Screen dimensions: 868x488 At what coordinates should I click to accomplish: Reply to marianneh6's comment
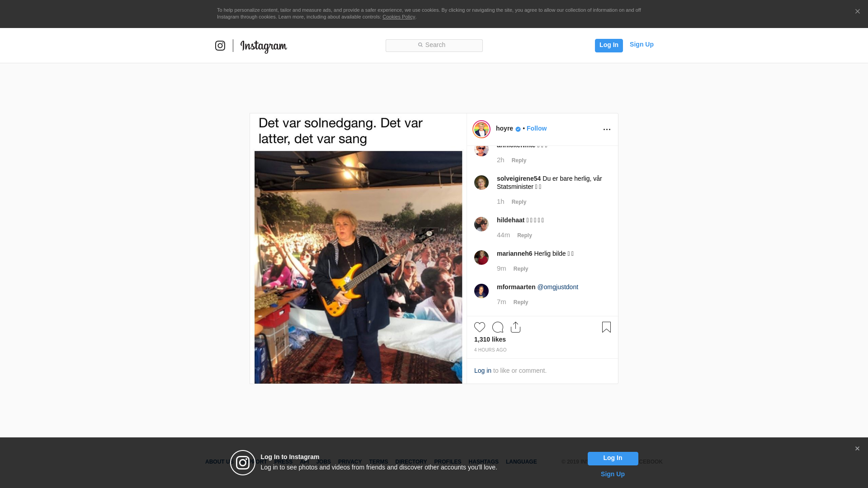point(521,269)
